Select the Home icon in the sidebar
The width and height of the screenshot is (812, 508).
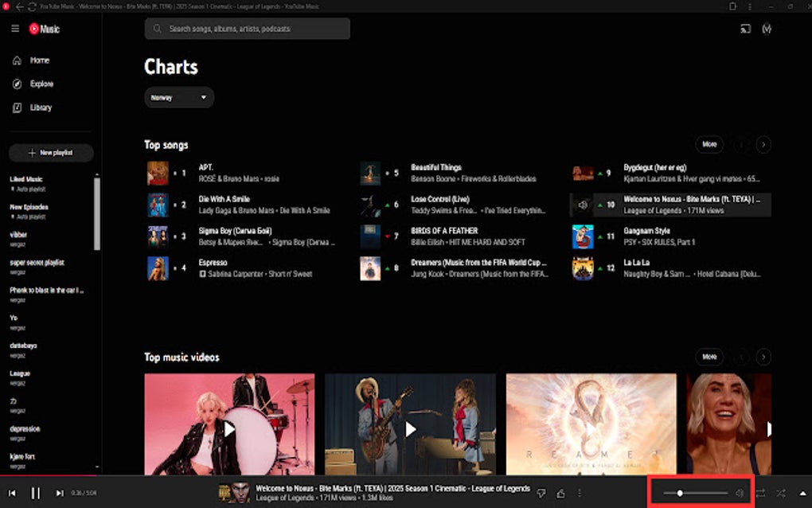click(x=16, y=60)
